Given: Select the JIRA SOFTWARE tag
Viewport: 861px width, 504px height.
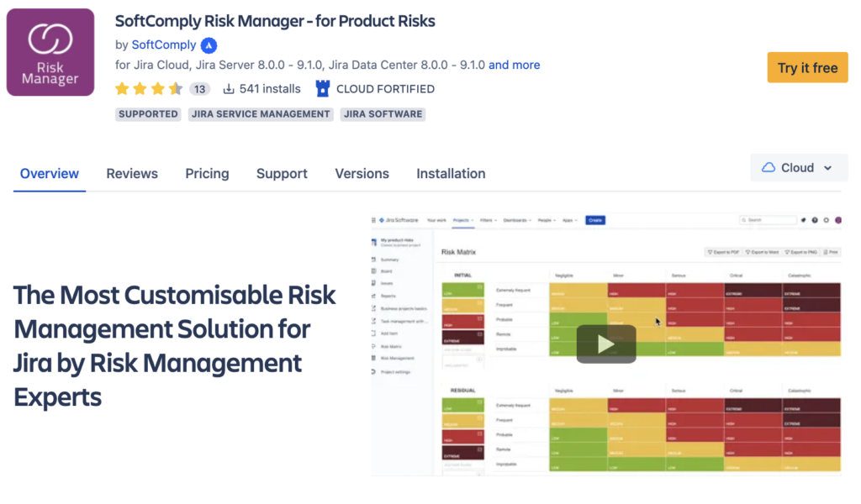Looking at the screenshot, I should pos(383,114).
